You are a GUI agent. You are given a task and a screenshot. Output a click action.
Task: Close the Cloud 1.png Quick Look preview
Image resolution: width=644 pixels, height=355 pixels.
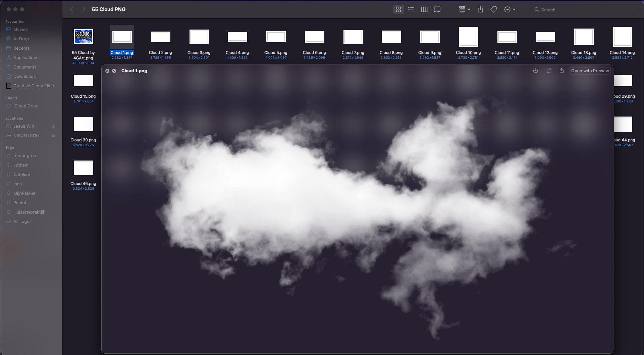(x=107, y=71)
